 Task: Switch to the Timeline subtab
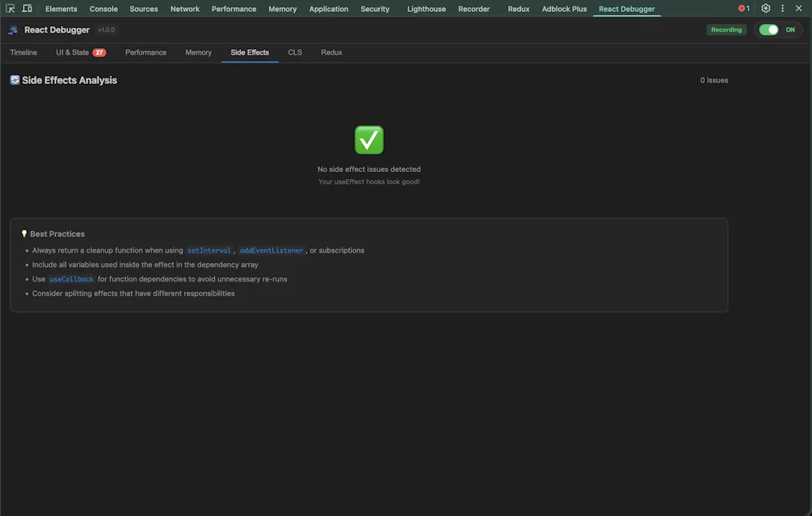coord(24,52)
